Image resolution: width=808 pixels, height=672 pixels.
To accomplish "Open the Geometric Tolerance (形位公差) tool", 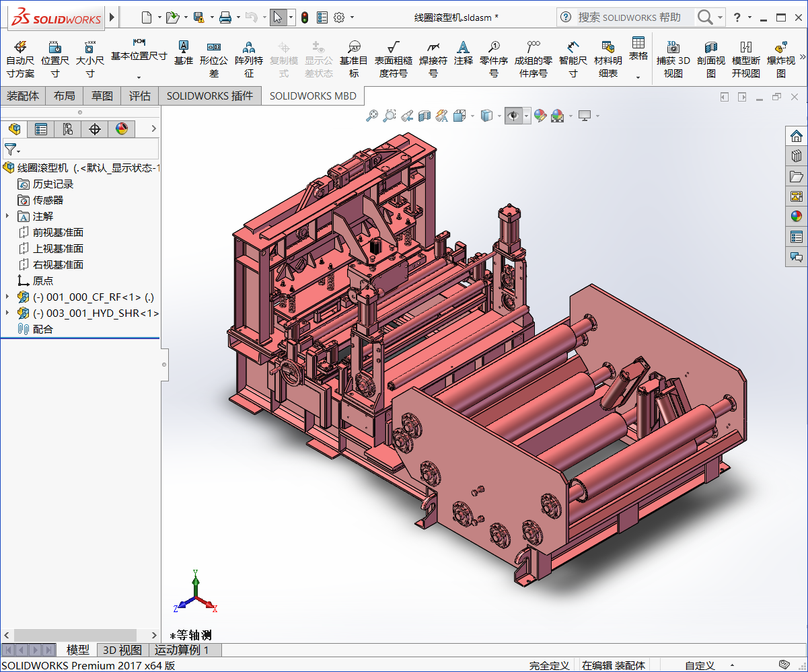I will tap(214, 59).
